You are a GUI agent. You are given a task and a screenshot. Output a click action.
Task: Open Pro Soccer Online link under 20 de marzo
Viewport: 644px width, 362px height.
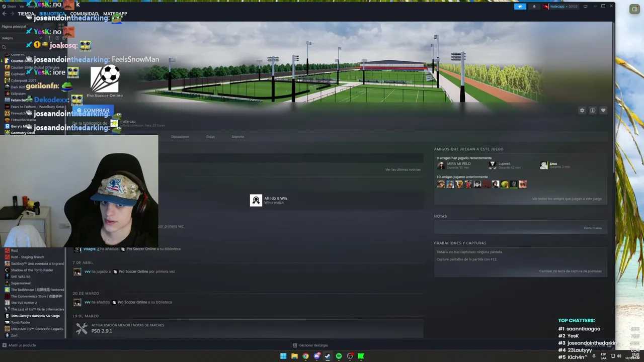pyautogui.click(x=132, y=302)
